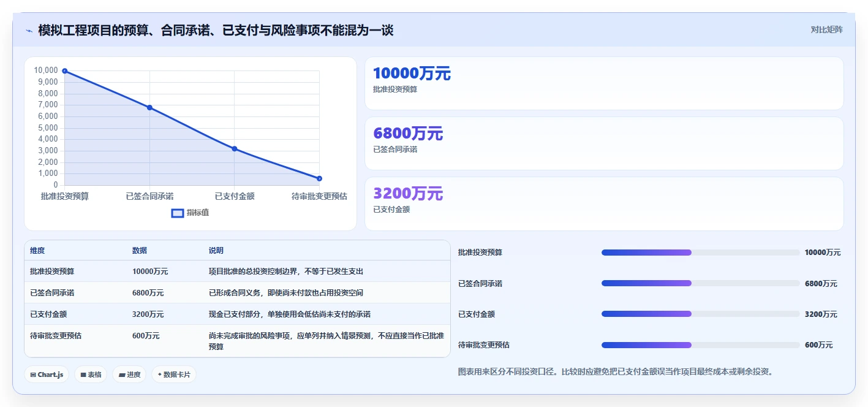Screen dimensions: 868x407
Task: Select the 表格 chip
Action: (x=91, y=375)
